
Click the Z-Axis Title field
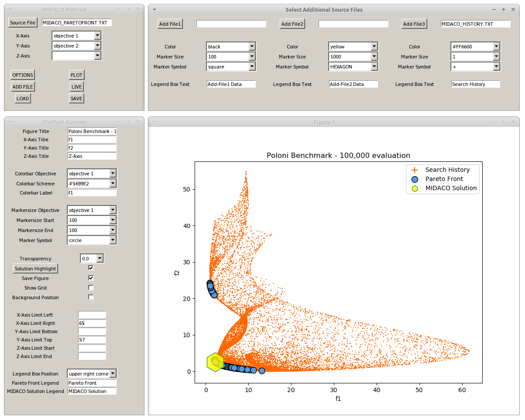92,156
